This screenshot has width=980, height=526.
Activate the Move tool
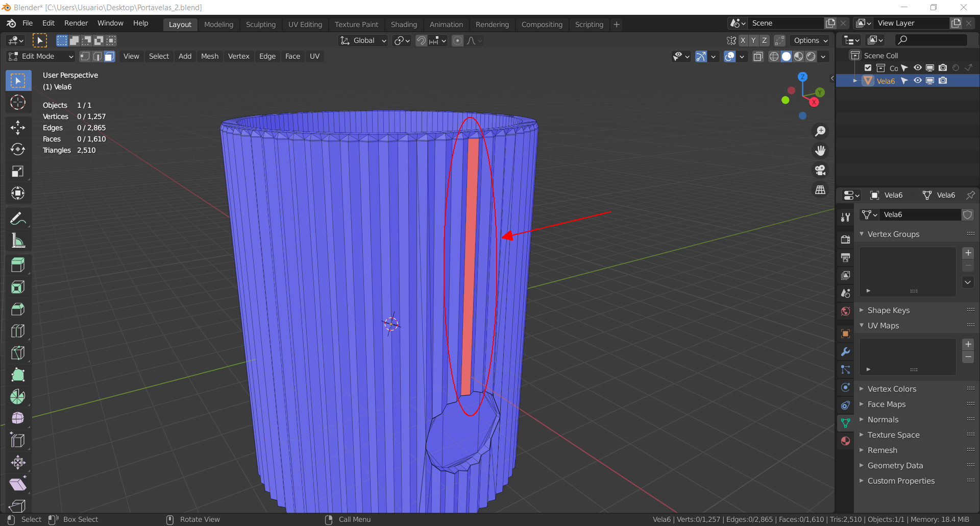point(18,128)
